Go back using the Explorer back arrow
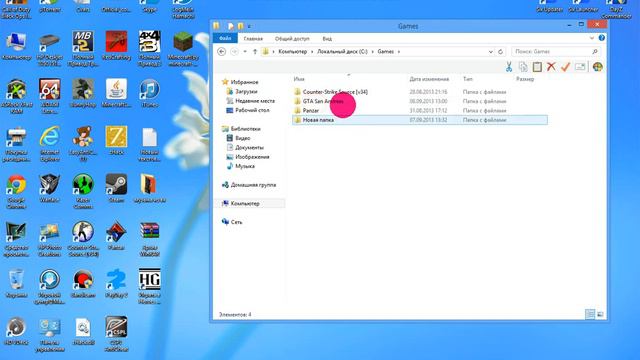This screenshot has width=640, height=360. 222,51
